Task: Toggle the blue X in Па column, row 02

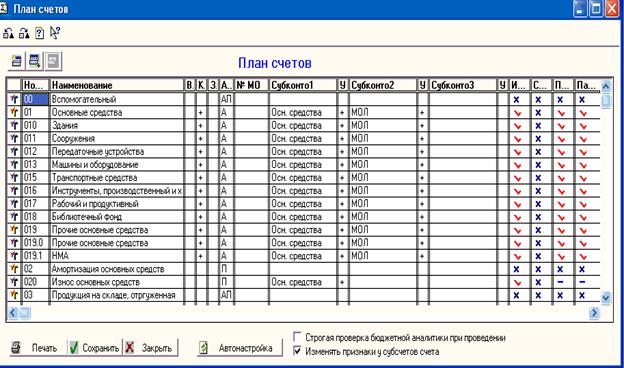Action: tap(582, 269)
